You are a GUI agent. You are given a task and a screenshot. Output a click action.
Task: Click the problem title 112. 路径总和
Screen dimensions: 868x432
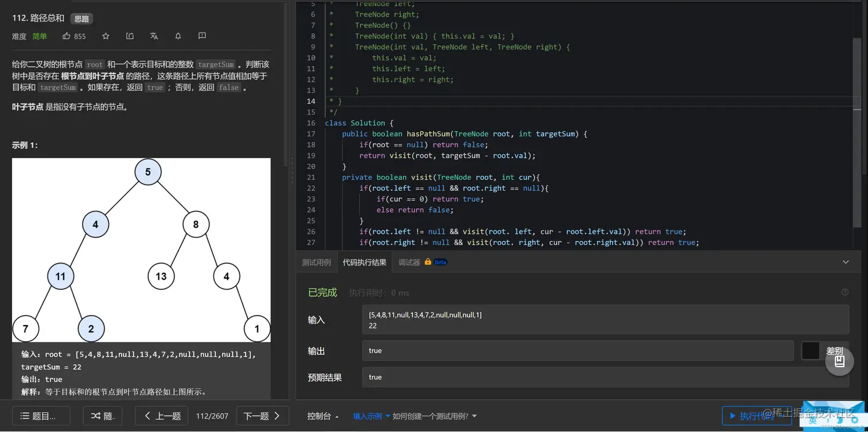(38, 18)
